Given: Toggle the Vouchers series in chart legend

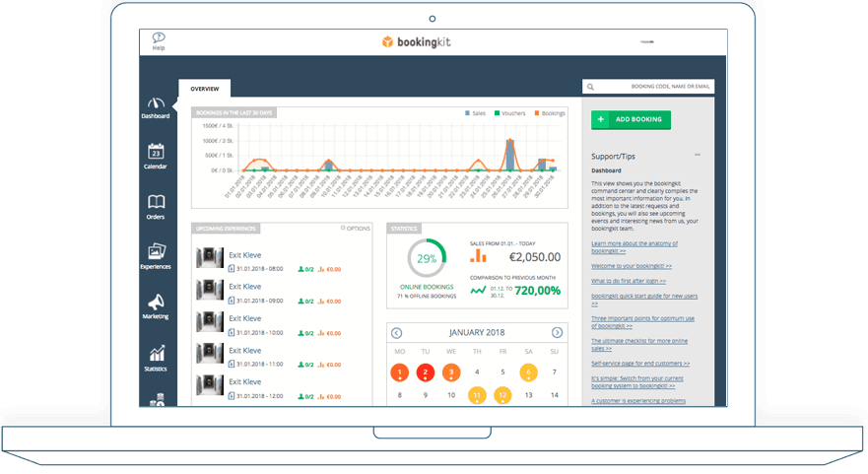Looking at the screenshot, I should [x=509, y=113].
